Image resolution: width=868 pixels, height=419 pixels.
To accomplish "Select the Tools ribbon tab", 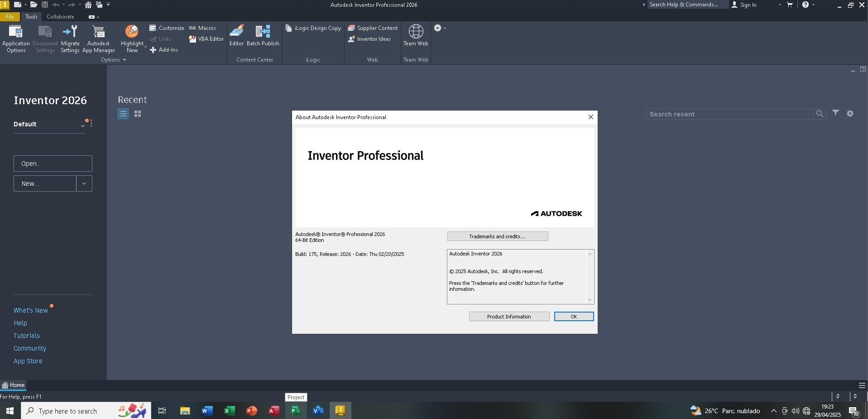I will click(31, 17).
